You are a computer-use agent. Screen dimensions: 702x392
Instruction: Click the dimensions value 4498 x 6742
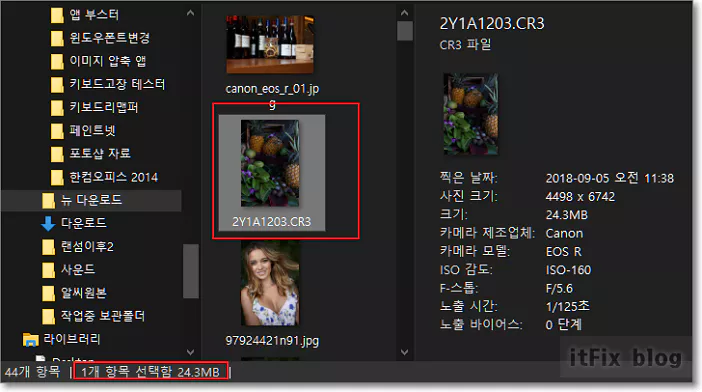coord(580,197)
